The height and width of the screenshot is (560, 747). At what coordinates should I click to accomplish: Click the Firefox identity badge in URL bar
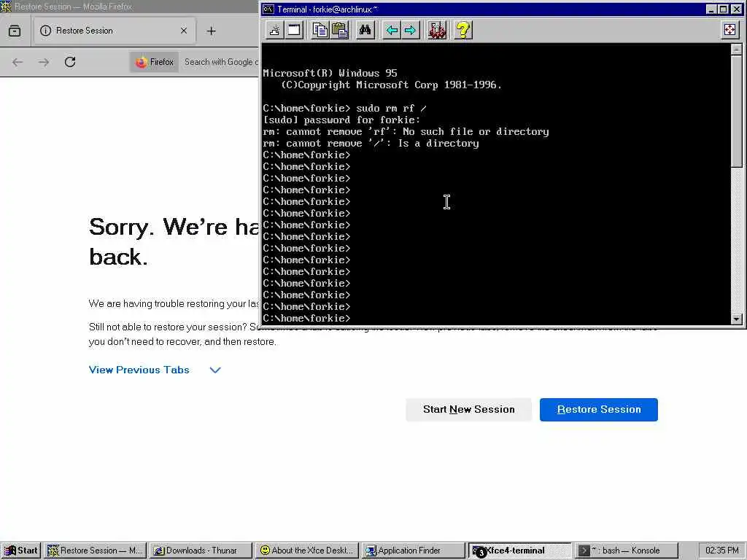[155, 62]
